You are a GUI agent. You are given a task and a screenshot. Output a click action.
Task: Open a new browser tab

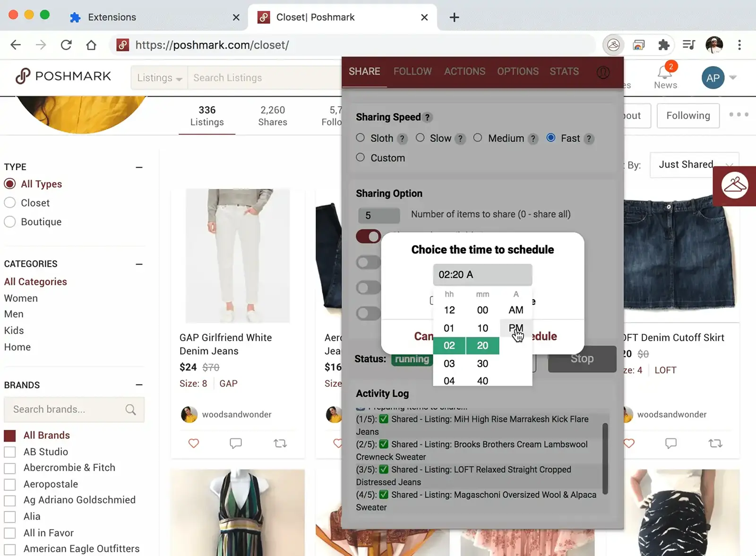pos(454,17)
